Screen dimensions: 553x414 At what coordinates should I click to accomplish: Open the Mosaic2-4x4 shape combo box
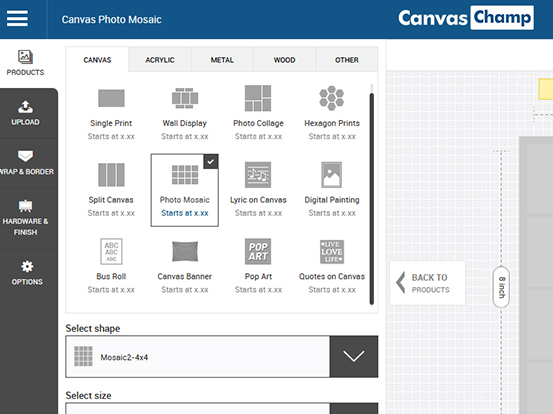221,357
